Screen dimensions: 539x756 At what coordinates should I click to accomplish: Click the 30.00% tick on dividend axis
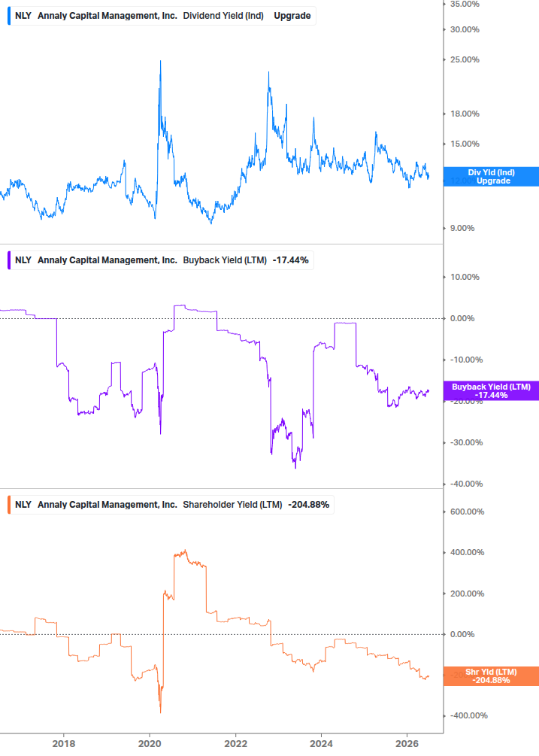[x=465, y=29]
